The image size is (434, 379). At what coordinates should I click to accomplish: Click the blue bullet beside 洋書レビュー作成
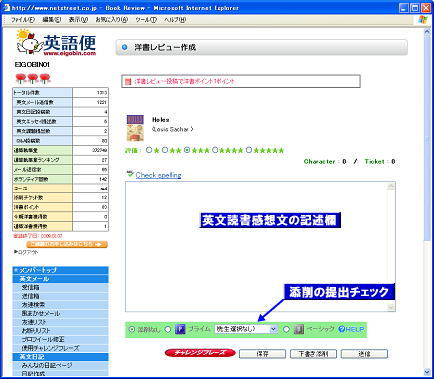125,47
